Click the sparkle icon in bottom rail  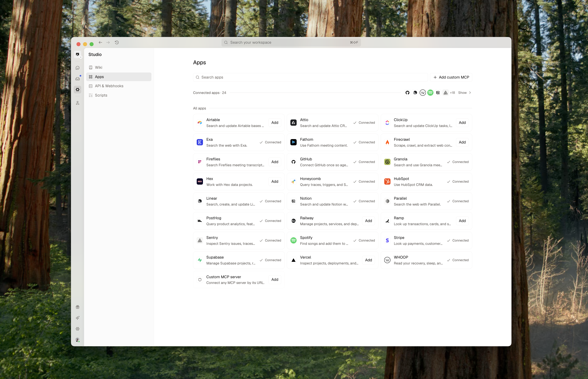click(x=78, y=318)
